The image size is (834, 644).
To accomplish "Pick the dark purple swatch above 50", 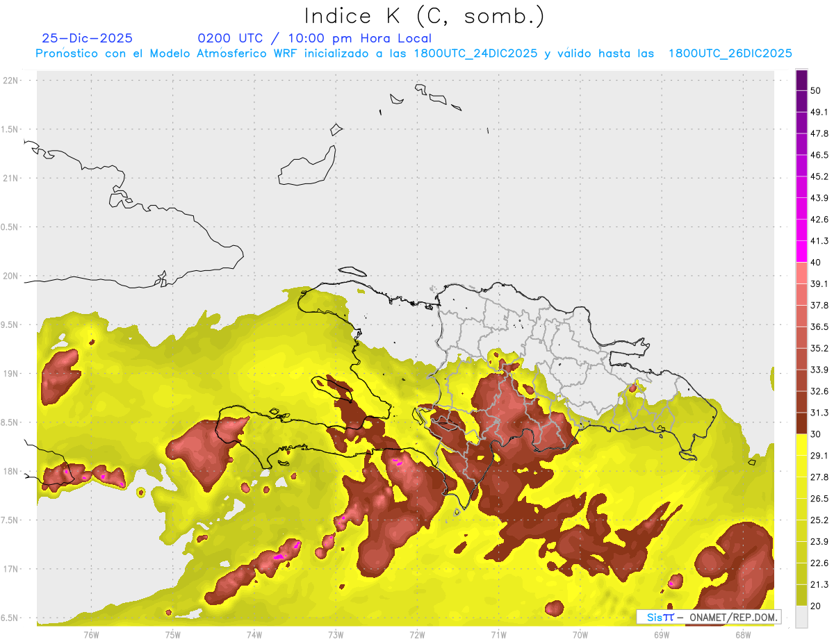I will pyautogui.click(x=801, y=80).
